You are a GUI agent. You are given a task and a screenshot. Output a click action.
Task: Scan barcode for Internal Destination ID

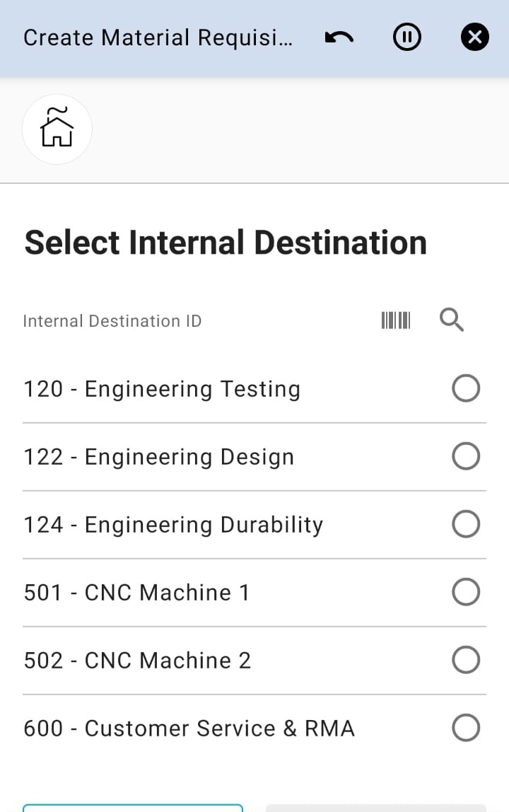pyautogui.click(x=395, y=320)
